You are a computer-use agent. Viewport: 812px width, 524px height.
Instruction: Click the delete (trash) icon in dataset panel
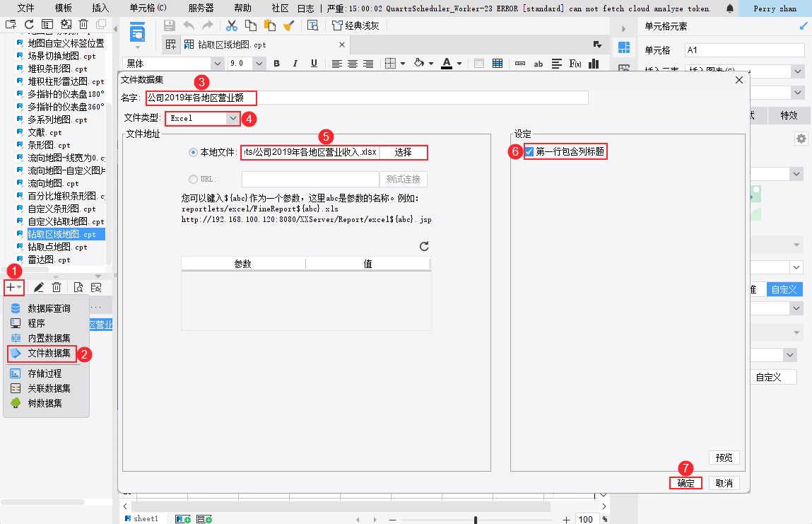[57, 286]
